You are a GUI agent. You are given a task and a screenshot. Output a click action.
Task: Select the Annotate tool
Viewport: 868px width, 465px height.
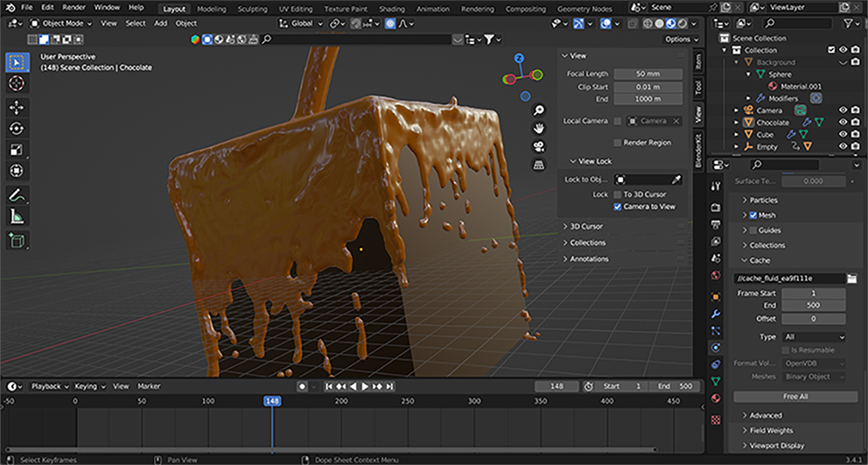click(x=17, y=194)
